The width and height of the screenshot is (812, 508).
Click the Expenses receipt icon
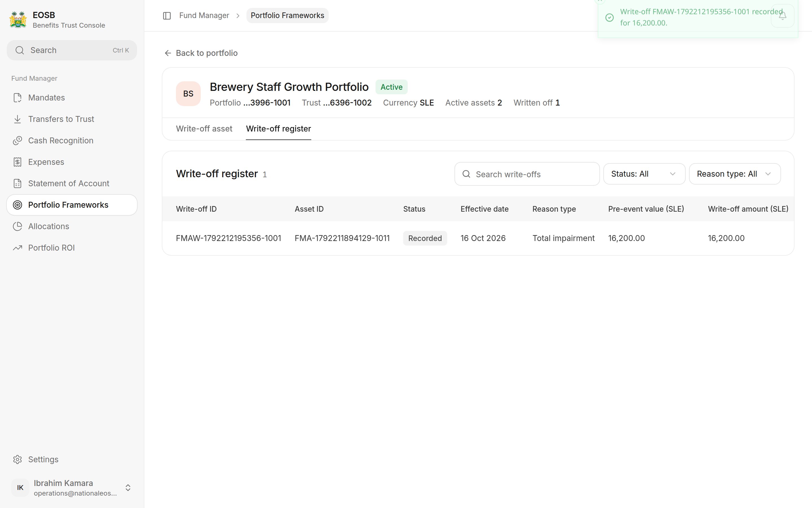pyautogui.click(x=17, y=162)
